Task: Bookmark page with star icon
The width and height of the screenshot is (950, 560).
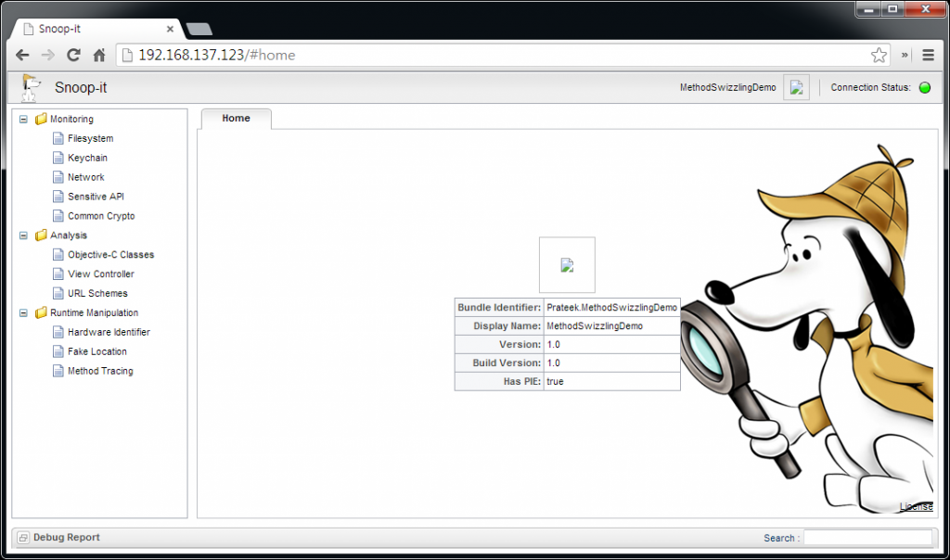Action: (878, 55)
